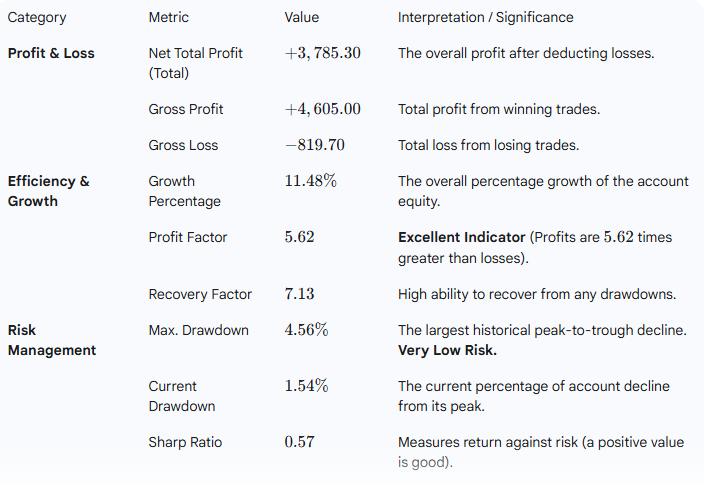Click the 11.48% growth percentage value

[310, 181]
